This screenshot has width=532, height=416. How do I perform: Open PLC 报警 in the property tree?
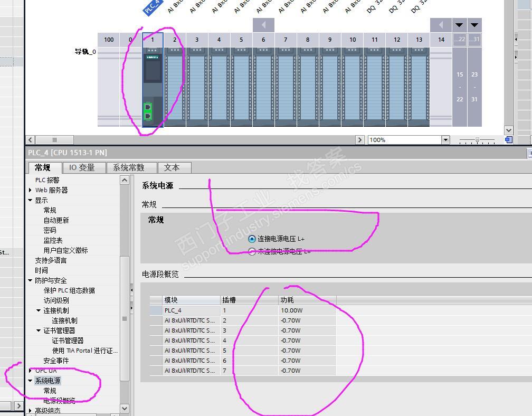click(x=47, y=180)
